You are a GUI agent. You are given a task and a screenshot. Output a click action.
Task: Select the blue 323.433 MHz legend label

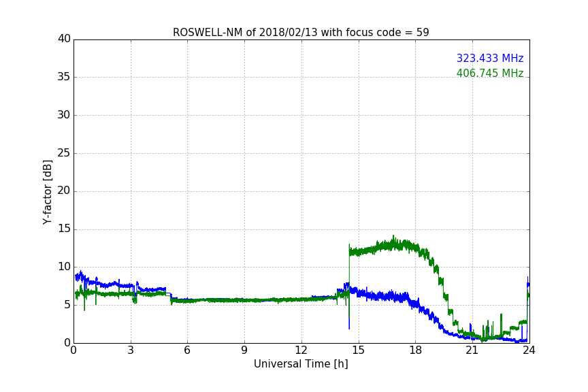(x=490, y=58)
